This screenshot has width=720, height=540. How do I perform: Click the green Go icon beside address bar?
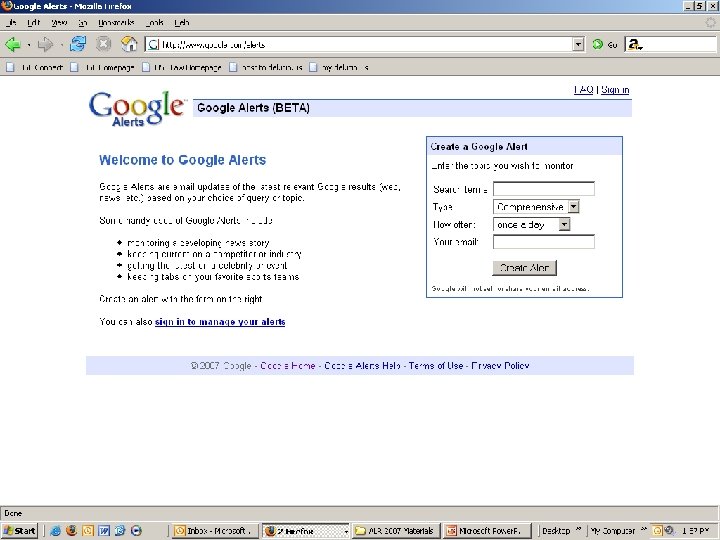point(597,45)
